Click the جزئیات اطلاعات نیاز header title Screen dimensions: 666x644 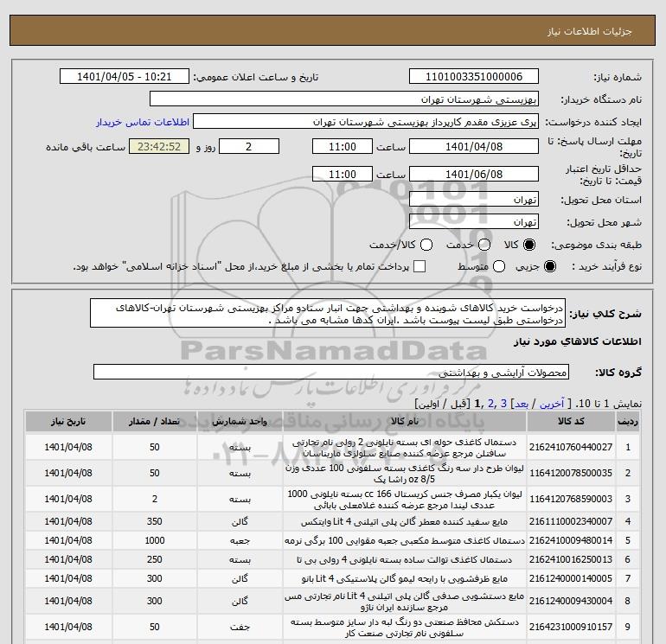click(x=590, y=31)
